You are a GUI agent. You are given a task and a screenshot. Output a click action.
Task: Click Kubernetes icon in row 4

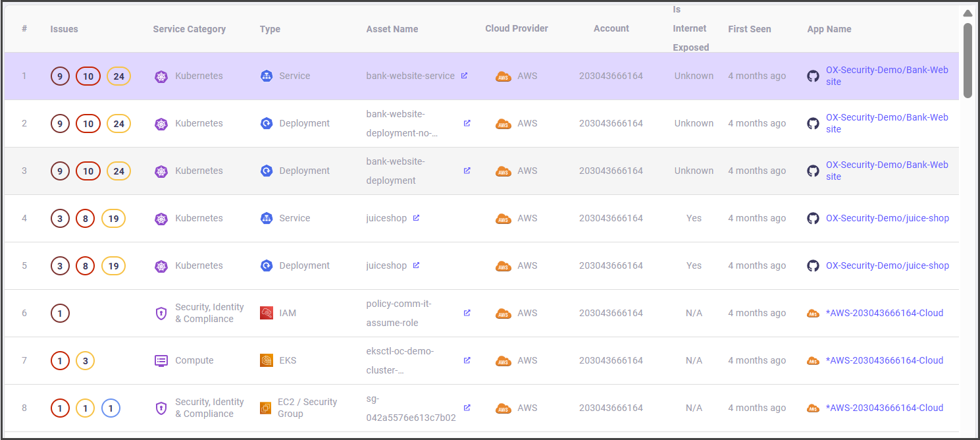(x=161, y=219)
